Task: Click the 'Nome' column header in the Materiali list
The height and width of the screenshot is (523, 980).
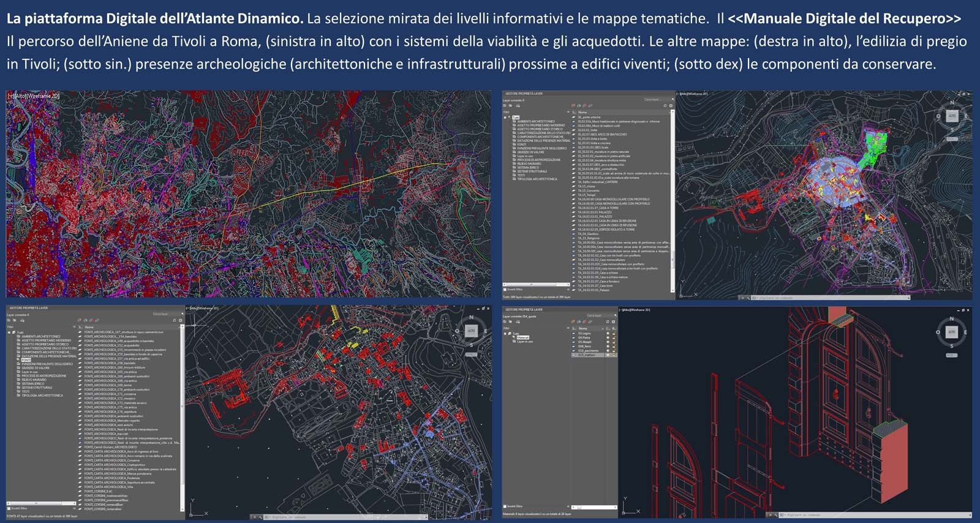Action: pos(583,328)
